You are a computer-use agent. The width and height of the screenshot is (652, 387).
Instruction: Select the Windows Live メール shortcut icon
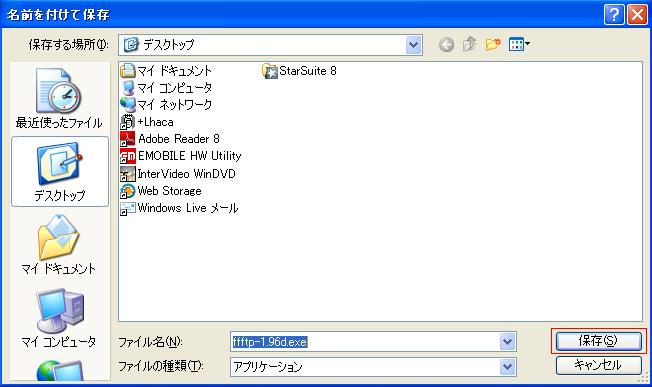click(128, 208)
